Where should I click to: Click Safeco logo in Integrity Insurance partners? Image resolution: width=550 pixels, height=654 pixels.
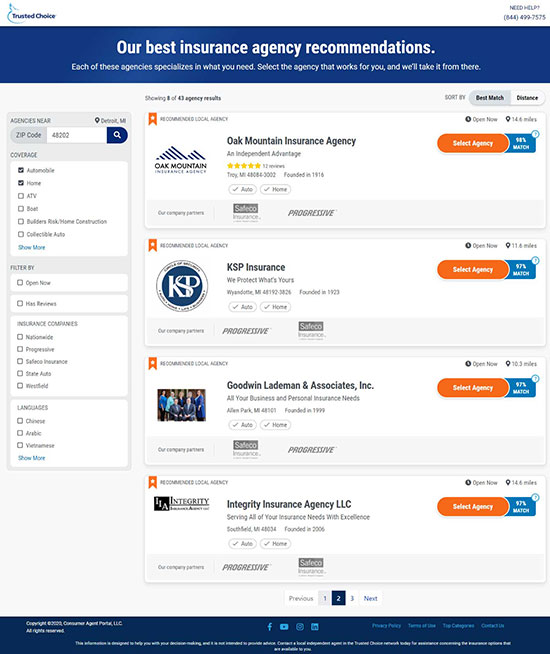point(311,567)
